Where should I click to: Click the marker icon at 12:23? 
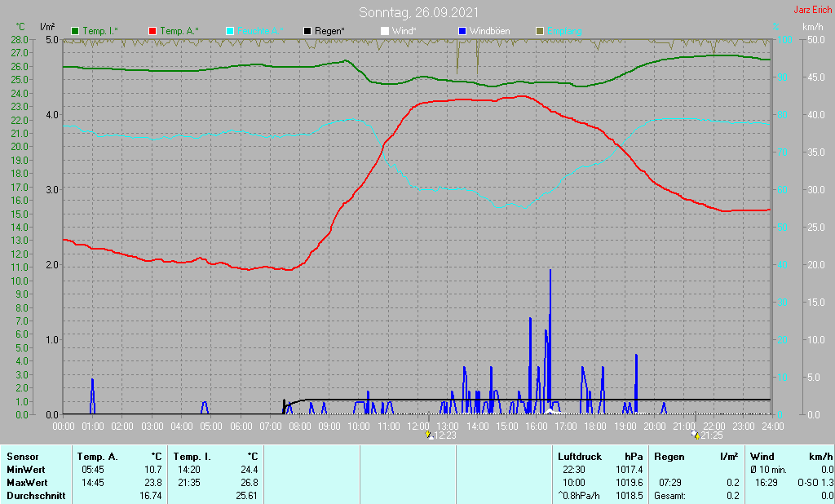click(429, 435)
